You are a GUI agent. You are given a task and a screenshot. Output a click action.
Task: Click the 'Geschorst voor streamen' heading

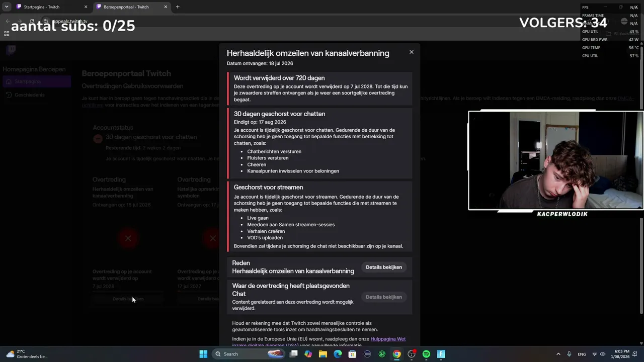[x=268, y=187]
